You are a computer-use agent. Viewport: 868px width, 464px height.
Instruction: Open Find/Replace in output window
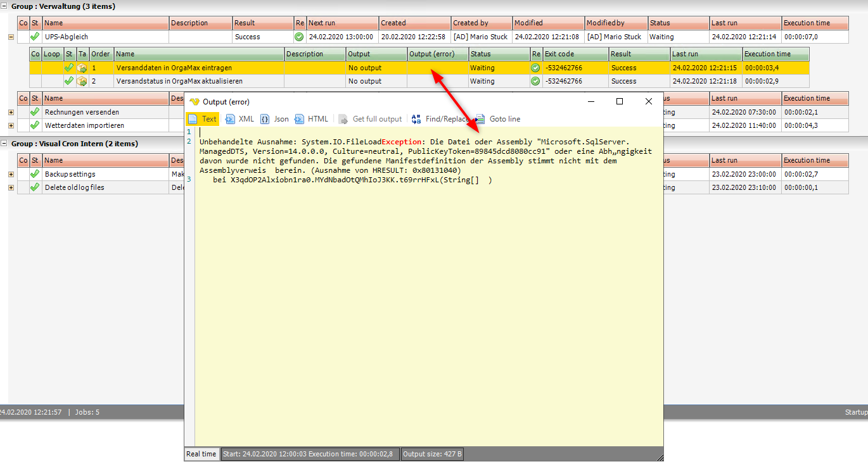click(441, 119)
